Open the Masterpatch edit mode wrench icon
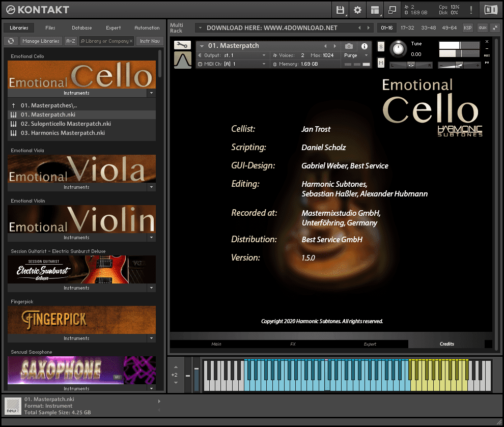The width and height of the screenshot is (504, 427). click(182, 45)
